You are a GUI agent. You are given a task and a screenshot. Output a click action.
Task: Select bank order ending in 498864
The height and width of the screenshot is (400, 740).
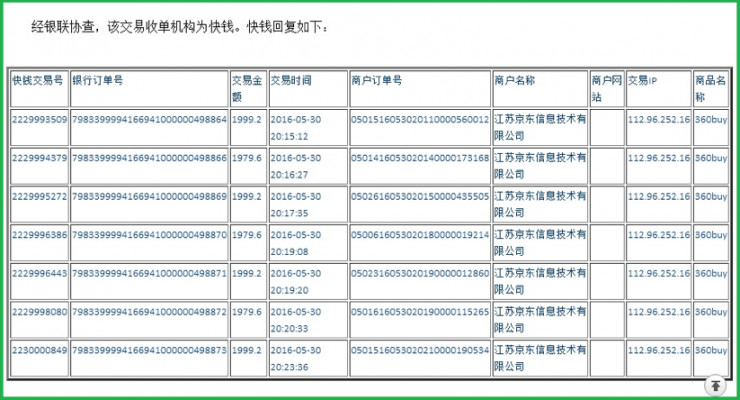point(149,120)
